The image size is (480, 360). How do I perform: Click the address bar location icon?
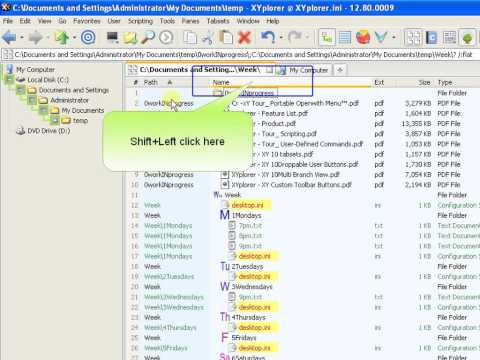tap(8, 54)
